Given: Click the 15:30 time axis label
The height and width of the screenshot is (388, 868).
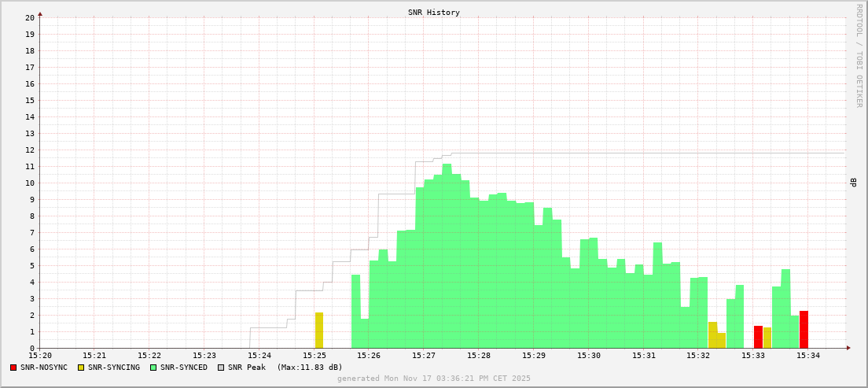Looking at the screenshot, I should pos(588,356).
